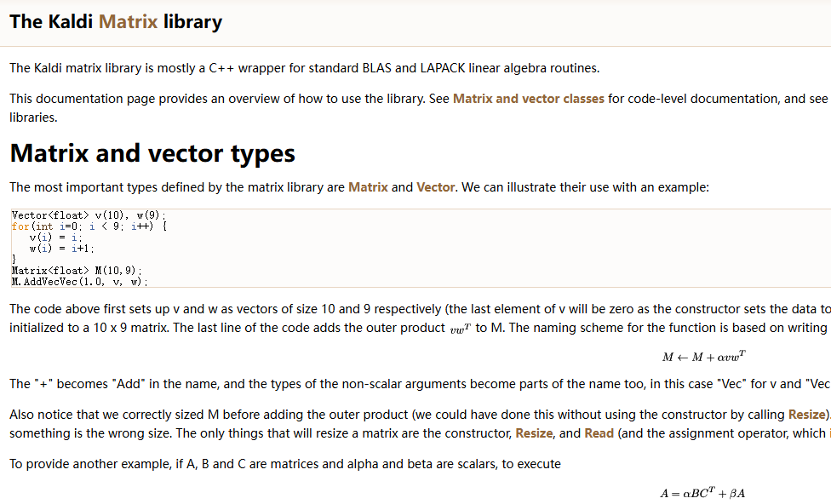
Task: Click the inline vwᵀ outer product formula
Action: point(461,329)
